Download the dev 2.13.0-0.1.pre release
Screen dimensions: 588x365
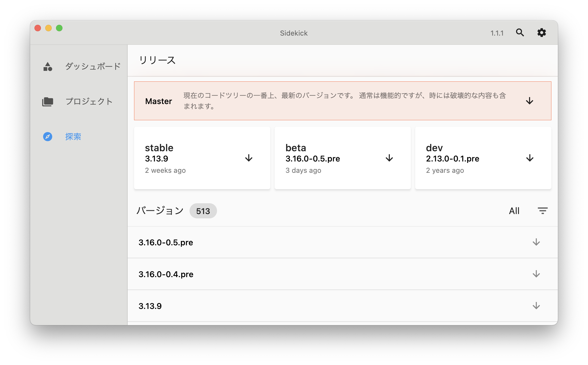click(530, 158)
